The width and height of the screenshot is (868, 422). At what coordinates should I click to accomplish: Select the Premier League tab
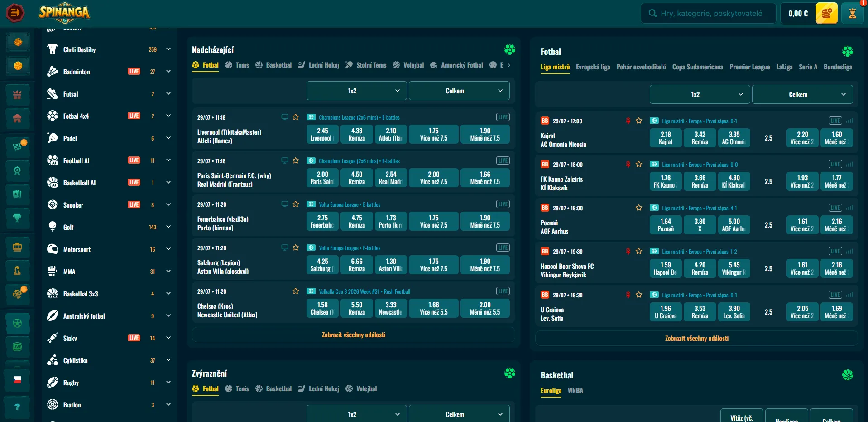pyautogui.click(x=749, y=67)
